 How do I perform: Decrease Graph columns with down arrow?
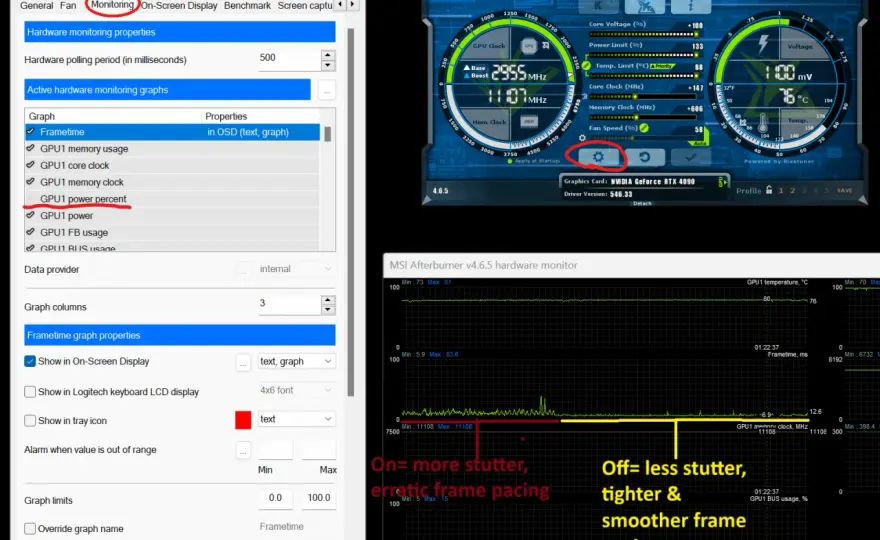pos(328,310)
